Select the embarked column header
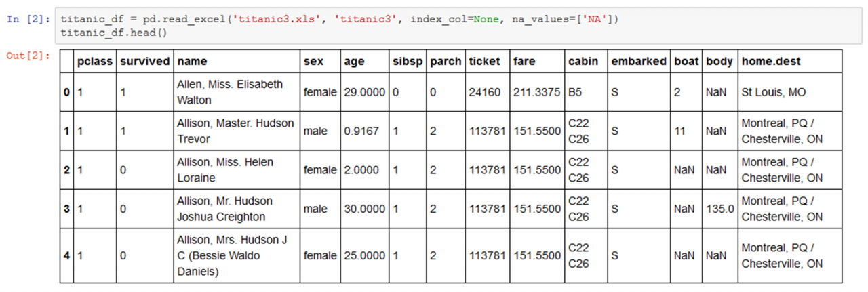 (x=639, y=61)
